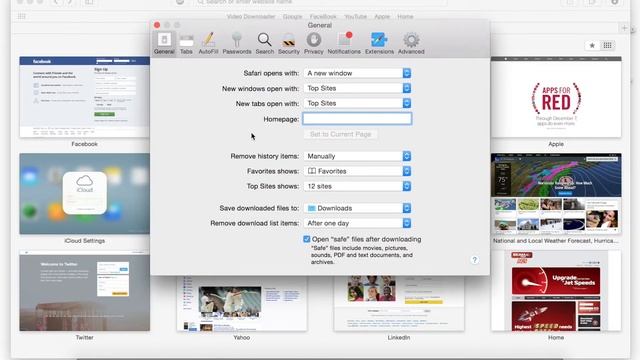Open the iCloud Settings Top Sites thumbnail
Viewport: 640px width, 360px height.
click(84, 194)
